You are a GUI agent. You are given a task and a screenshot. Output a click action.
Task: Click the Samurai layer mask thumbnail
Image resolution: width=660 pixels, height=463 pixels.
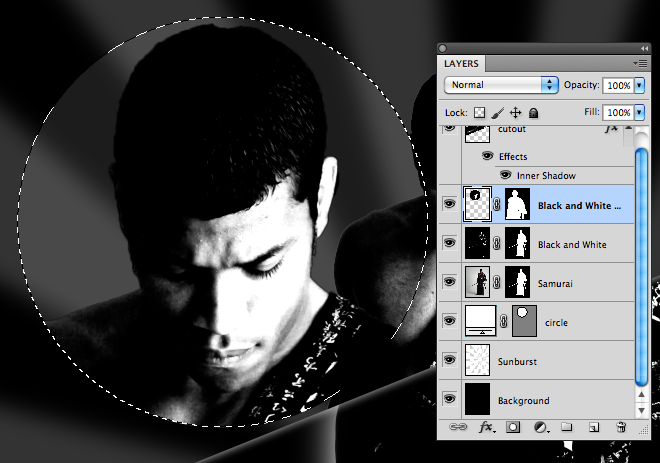coord(517,282)
